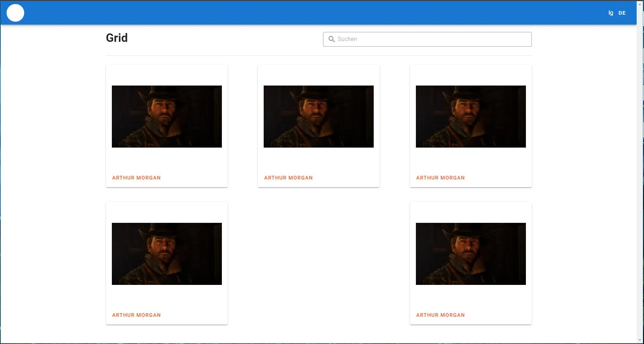644x344 pixels.
Task: Click the magnifier icon in search box
Action: click(x=332, y=39)
